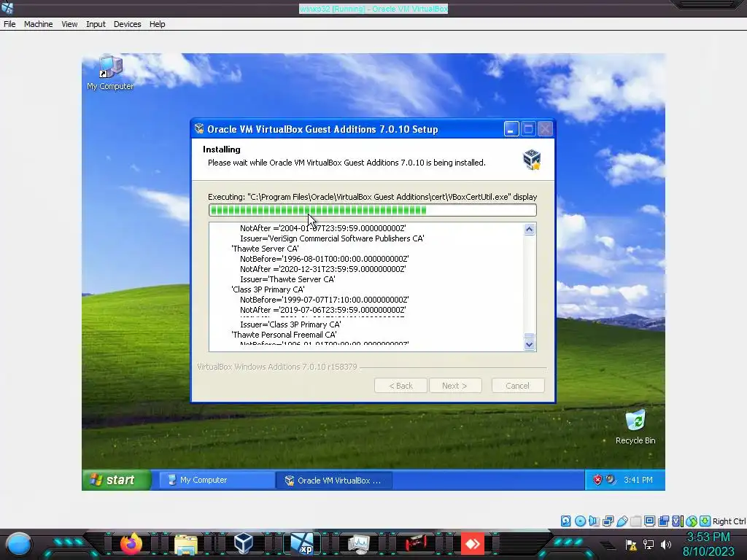Click the 'Class 3P Primary CA' log line
747x560 pixels.
click(268, 289)
